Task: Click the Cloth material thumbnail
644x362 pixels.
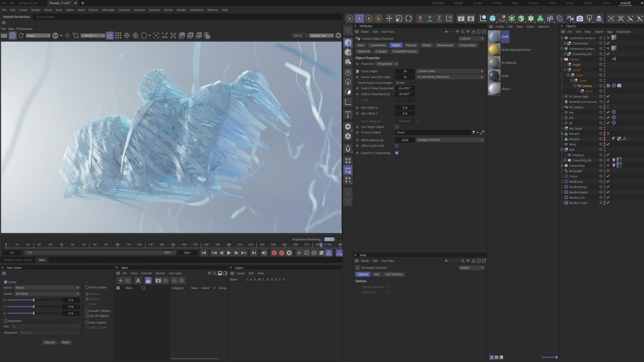Action: [495, 37]
